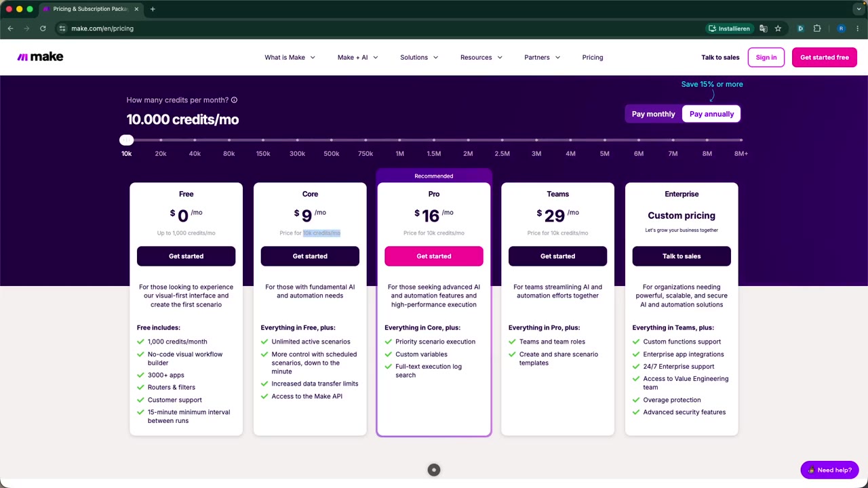Click Save 15% or more text
The height and width of the screenshot is (488, 868).
click(712, 84)
